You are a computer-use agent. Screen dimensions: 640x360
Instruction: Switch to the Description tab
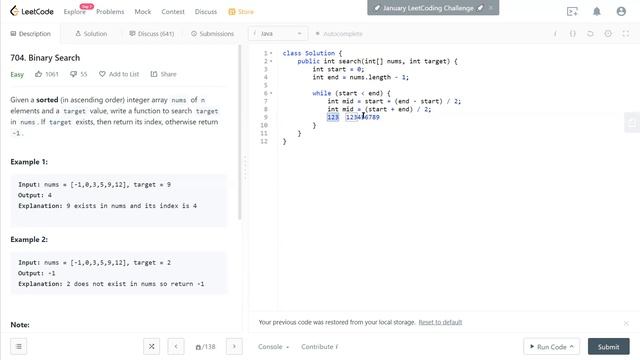pyautogui.click(x=31, y=33)
